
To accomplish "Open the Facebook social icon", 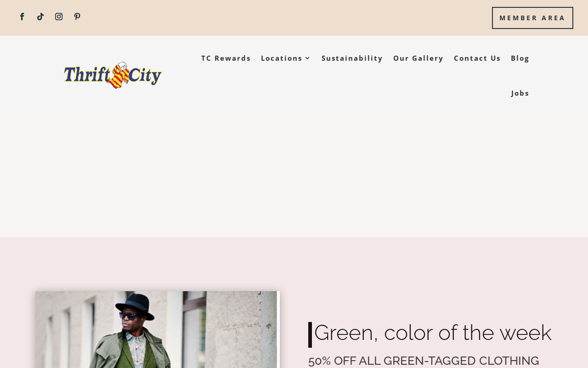I will [22, 17].
